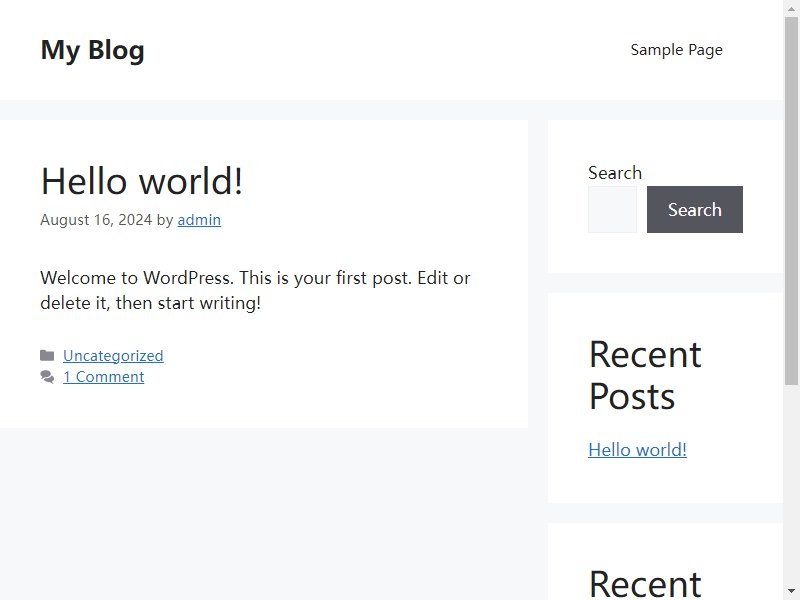
Task: Open Hello world! under Recent Posts
Action: pyautogui.click(x=638, y=450)
